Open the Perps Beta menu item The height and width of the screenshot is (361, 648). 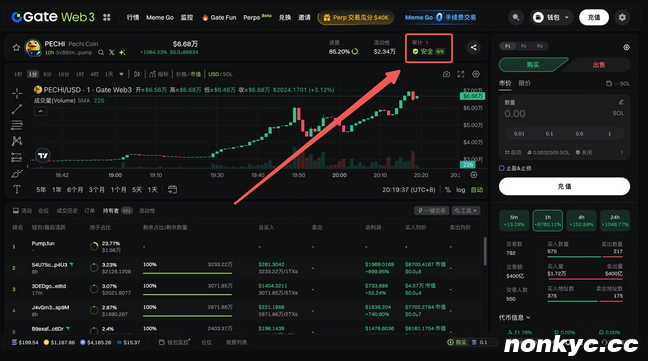[x=257, y=17]
